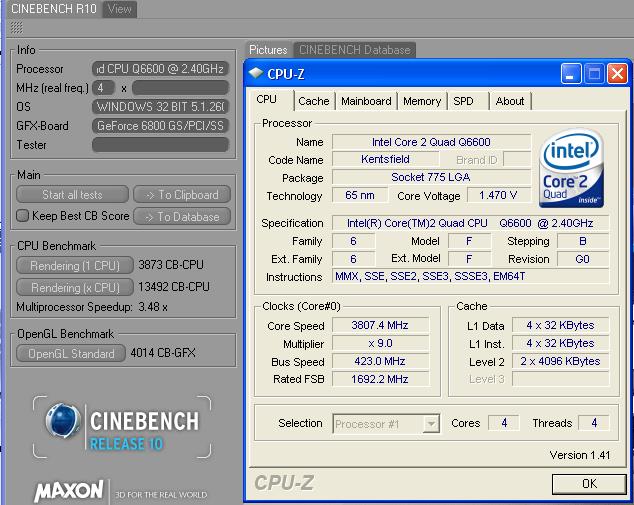
Task: Click the Revision value G0
Action: pos(583,259)
